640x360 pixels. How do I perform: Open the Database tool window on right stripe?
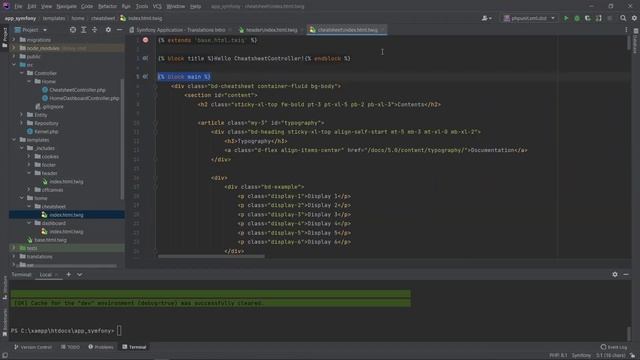pyautogui.click(x=636, y=42)
